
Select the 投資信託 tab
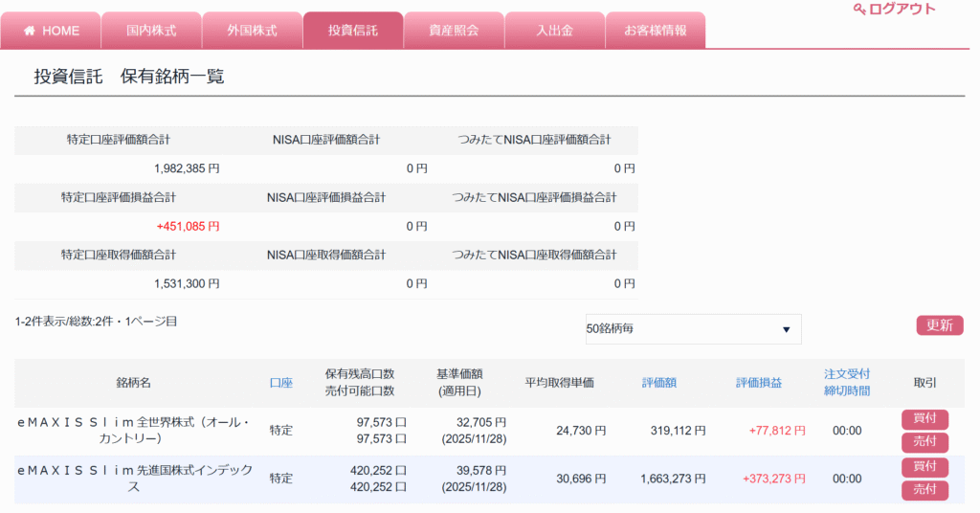point(353,31)
